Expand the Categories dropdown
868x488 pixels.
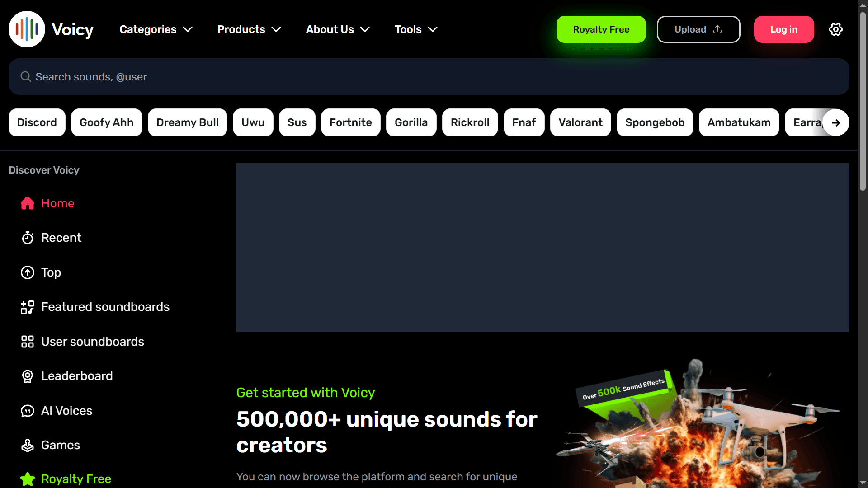point(156,29)
